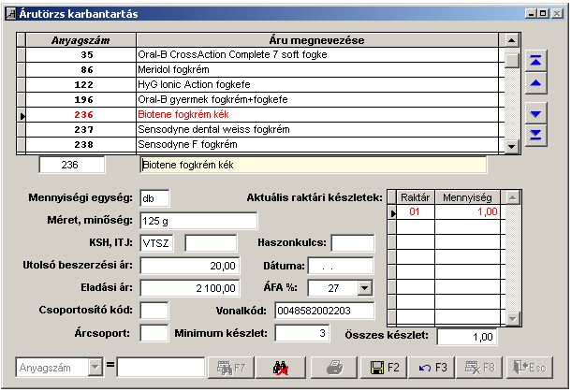
Task: Click the window icon in the title bar
Action: 11,14
